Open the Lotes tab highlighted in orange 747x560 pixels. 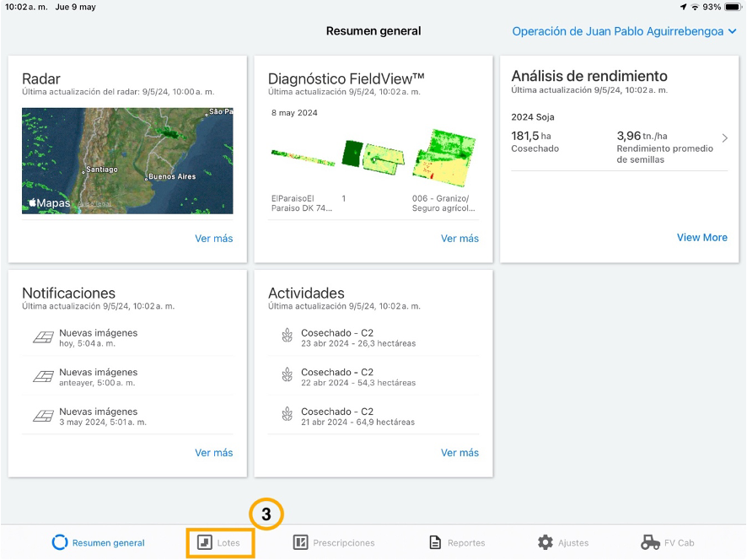[x=220, y=543]
